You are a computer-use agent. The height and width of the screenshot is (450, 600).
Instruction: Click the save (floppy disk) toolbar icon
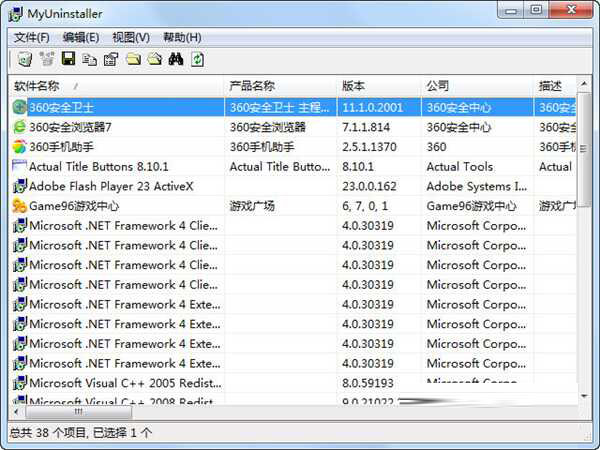(69, 60)
